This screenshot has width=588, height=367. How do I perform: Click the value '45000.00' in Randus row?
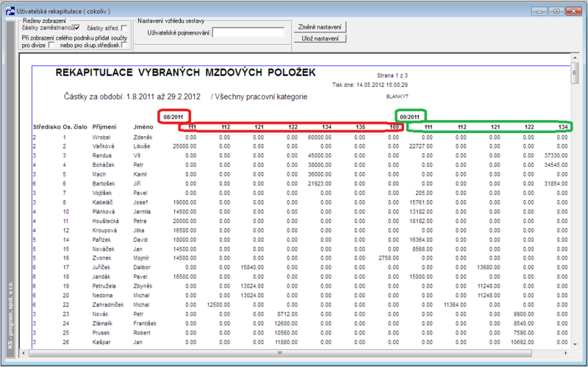click(320, 155)
